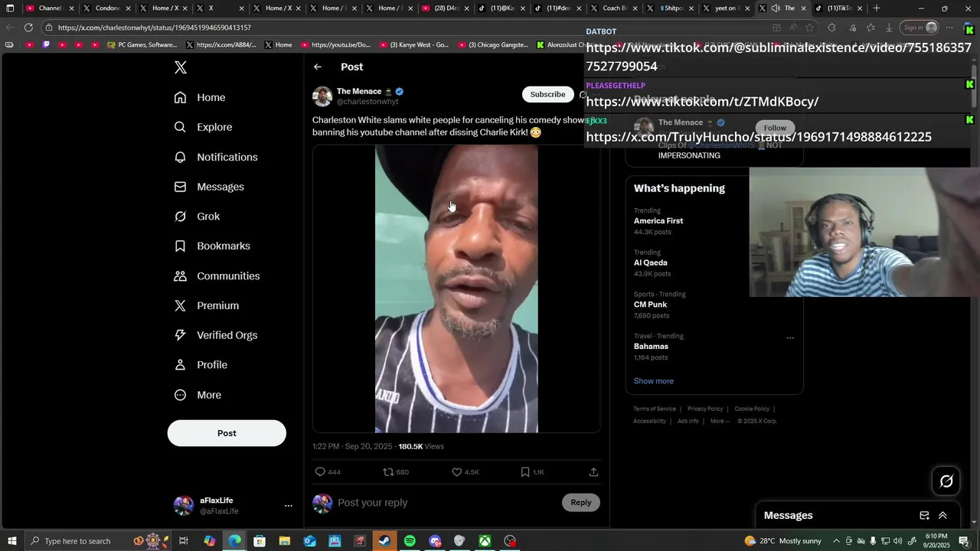Open the Chicago Gangste bookmark
This screenshot has width=980, height=551.
pyautogui.click(x=492, y=45)
